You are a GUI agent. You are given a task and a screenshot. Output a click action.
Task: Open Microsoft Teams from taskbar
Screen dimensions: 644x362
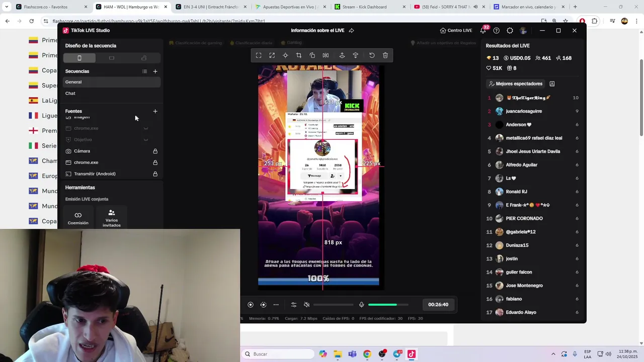tap(352, 354)
